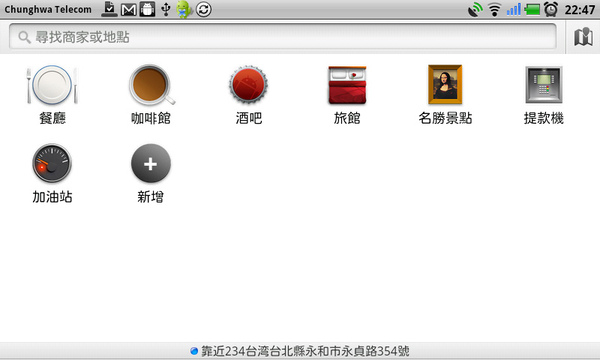Select the ATM 提款機 icon
The image size is (600, 360).
(x=544, y=85)
